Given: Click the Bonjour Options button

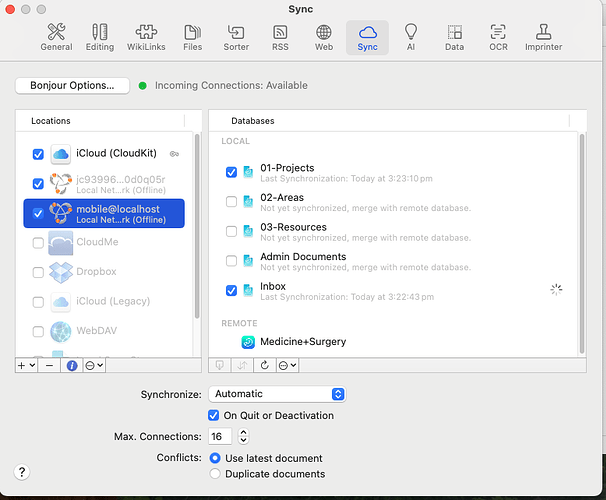Looking at the screenshot, I should pos(72,86).
